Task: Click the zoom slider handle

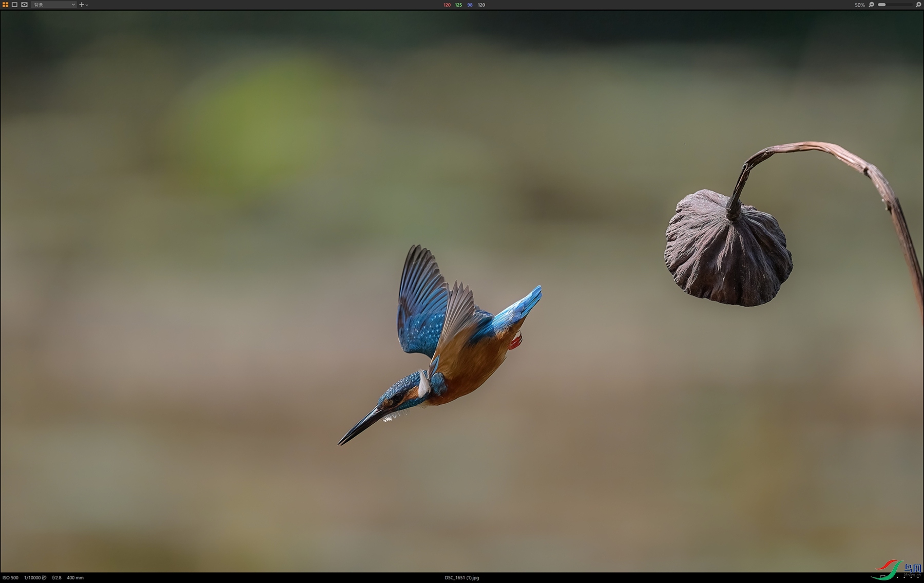Action: point(882,5)
